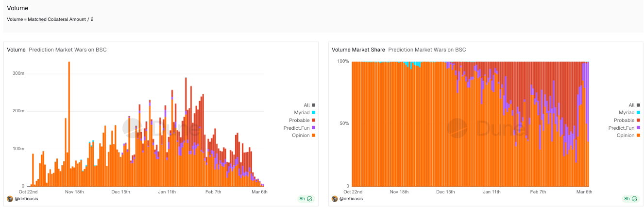The width and height of the screenshot is (644, 208).
Task: Open the @defioasis profile link under the Market Share chart
Action: pos(352,199)
